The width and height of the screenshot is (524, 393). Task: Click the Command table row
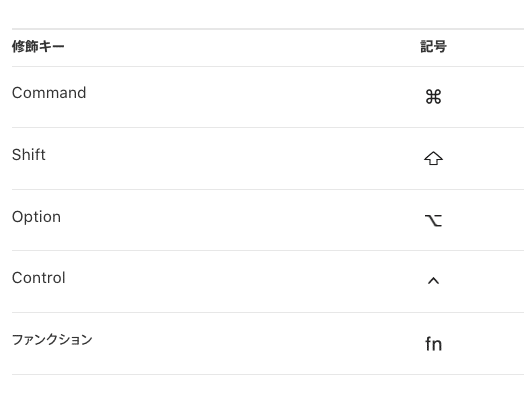(268, 97)
